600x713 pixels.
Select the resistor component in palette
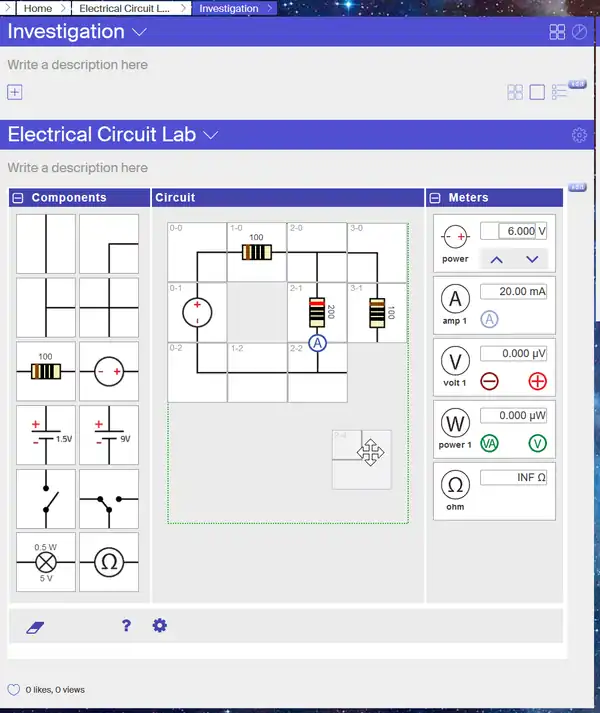46,371
